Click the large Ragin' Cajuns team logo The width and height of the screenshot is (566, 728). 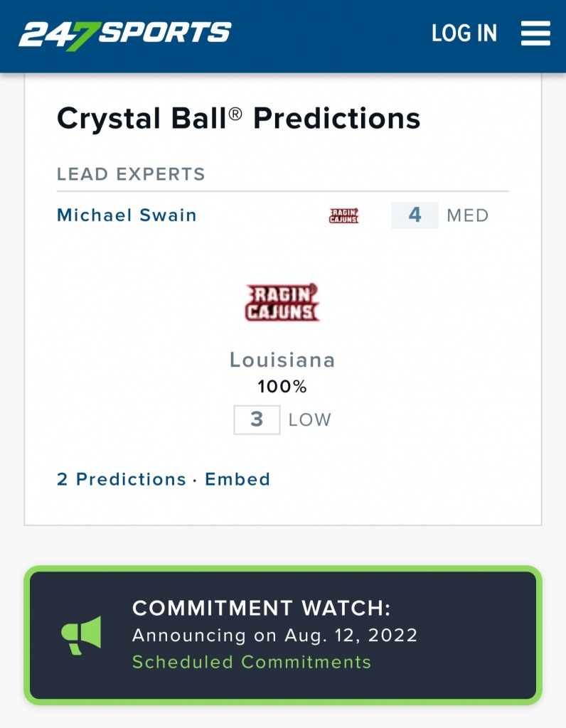tap(282, 304)
